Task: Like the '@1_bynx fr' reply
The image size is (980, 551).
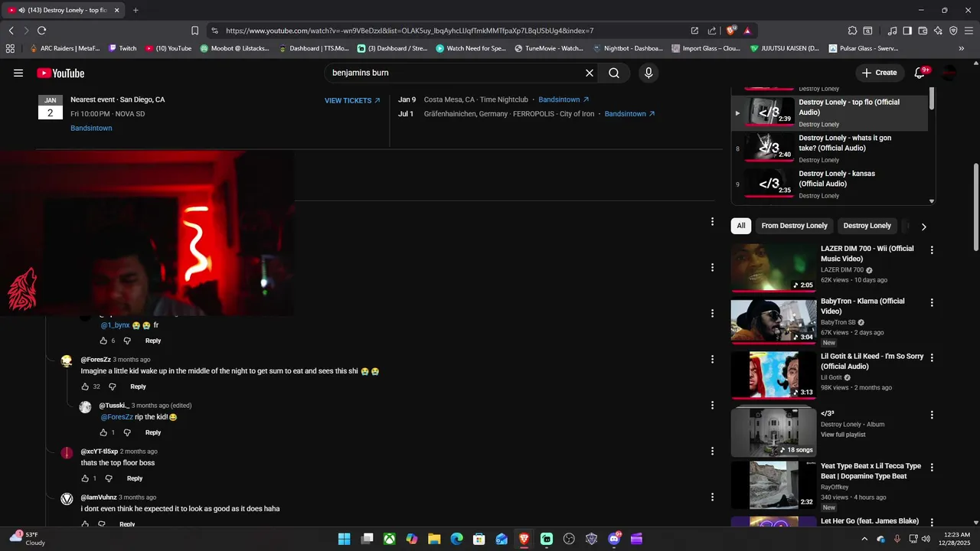Action: 103,341
